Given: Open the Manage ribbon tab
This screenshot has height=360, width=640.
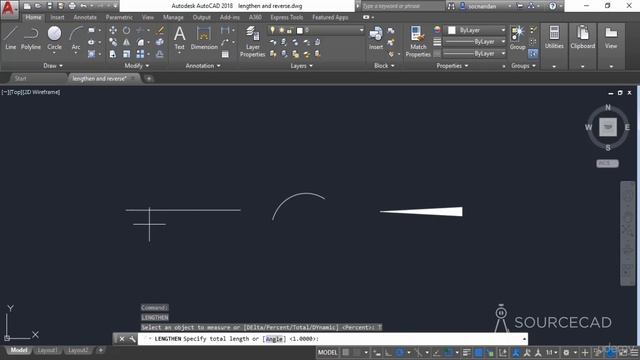Looking at the screenshot, I should 173,17.
